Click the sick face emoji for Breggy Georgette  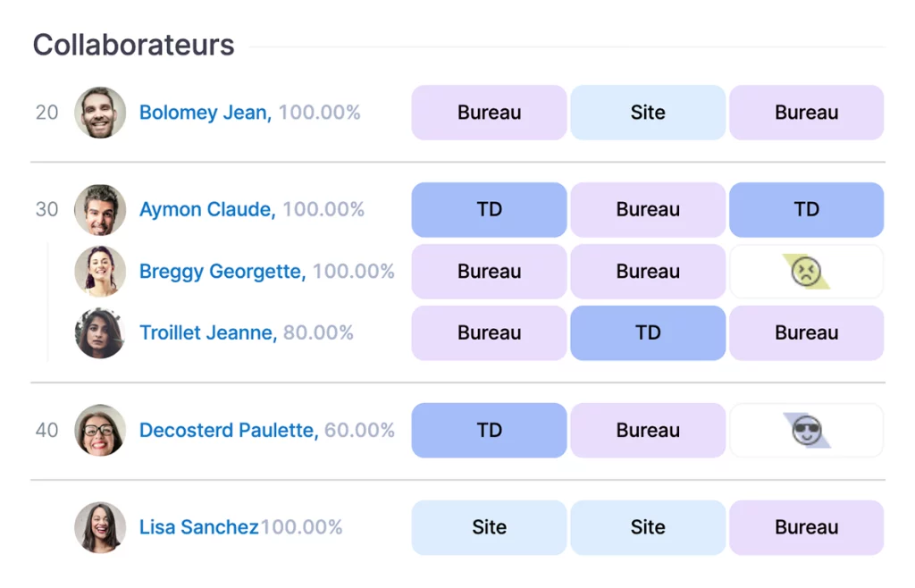[806, 272]
